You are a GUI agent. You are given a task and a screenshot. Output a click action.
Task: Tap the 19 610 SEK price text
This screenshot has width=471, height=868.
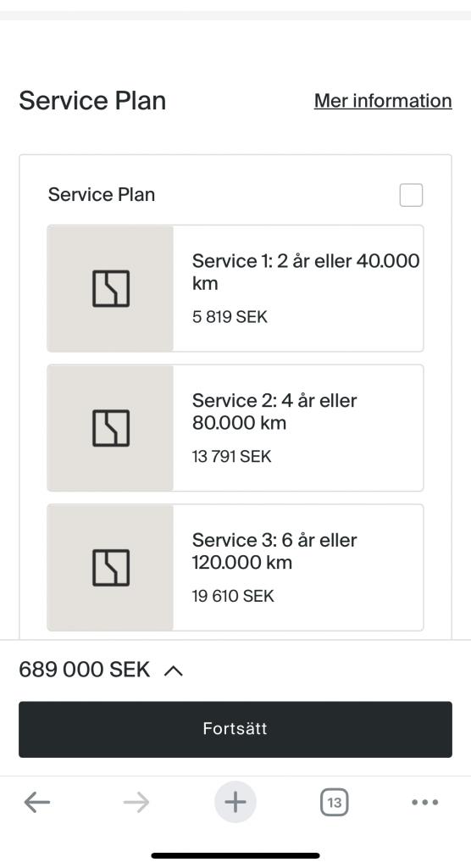click(x=233, y=596)
